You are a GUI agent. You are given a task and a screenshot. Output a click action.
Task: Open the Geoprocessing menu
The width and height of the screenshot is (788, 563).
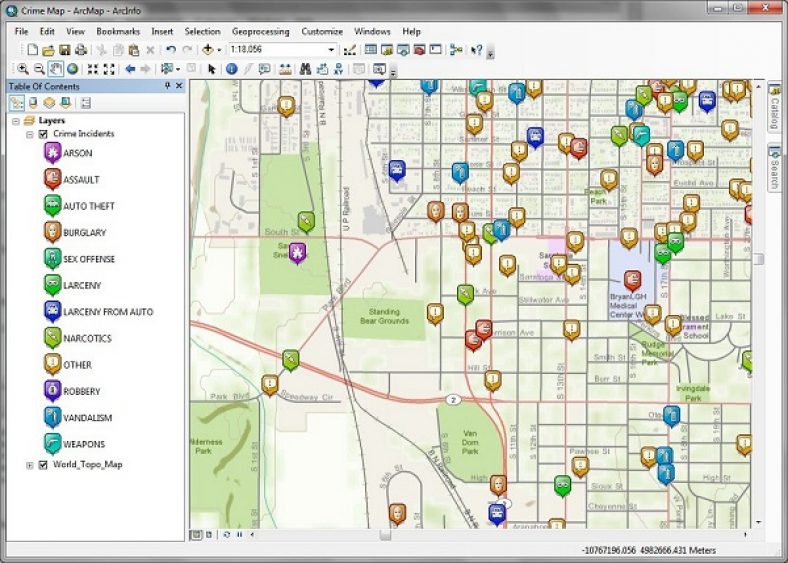pos(260,31)
